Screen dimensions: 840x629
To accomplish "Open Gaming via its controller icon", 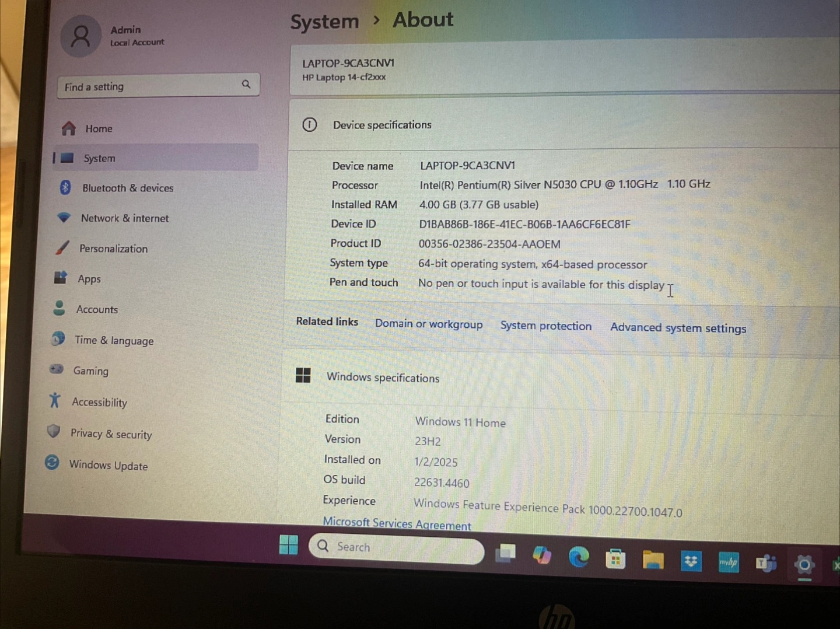I will tap(57, 369).
